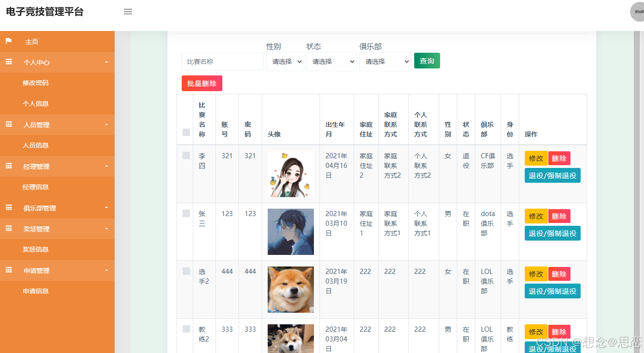Collapse the 经理管理 menu section
Viewport: 644px width, 353px height.
57,166
